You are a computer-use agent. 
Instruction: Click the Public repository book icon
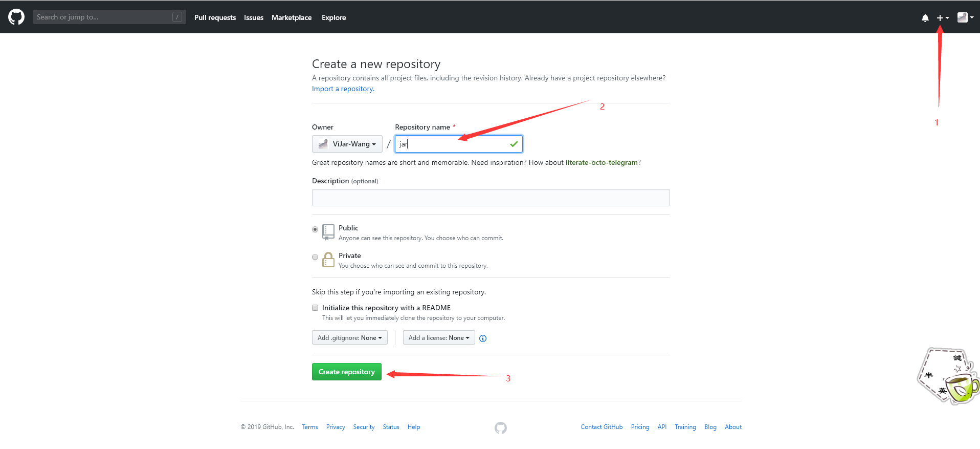pos(328,232)
